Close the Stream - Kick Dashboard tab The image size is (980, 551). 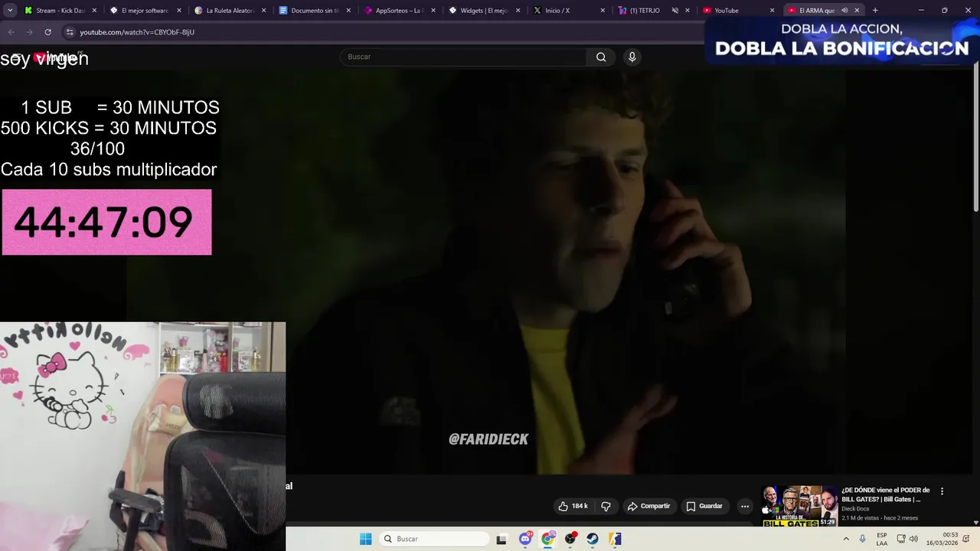[94, 11]
